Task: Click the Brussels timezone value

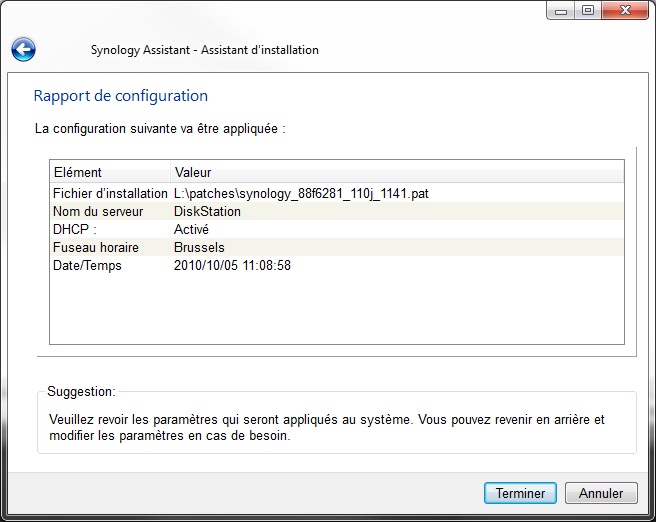Action: 199,247
